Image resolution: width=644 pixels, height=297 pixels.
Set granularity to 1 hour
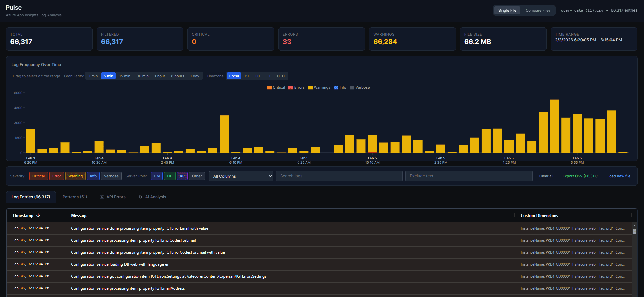point(160,76)
